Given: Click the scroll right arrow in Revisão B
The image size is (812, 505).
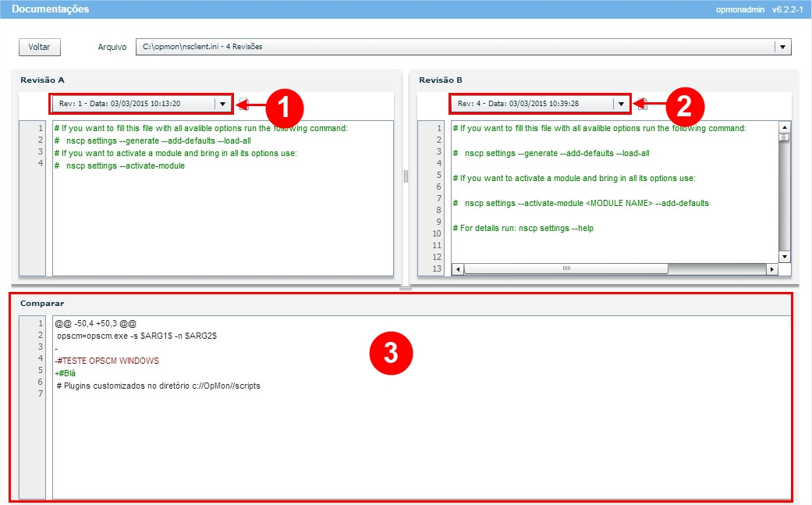Looking at the screenshot, I should [x=771, y=269].
